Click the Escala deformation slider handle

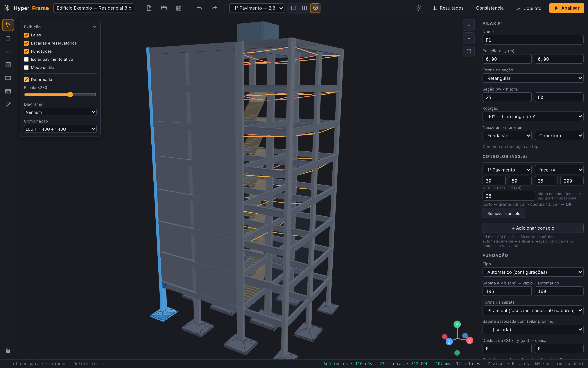70,94
